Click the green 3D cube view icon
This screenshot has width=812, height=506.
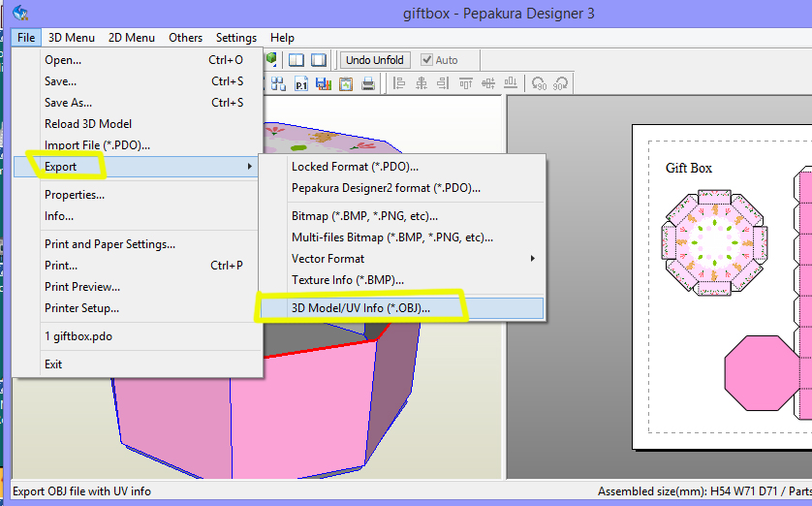point(271,58)
